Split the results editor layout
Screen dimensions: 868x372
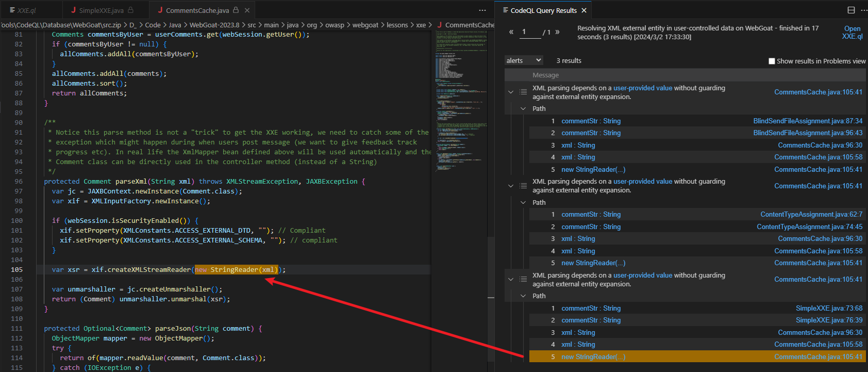coord(851,10)
